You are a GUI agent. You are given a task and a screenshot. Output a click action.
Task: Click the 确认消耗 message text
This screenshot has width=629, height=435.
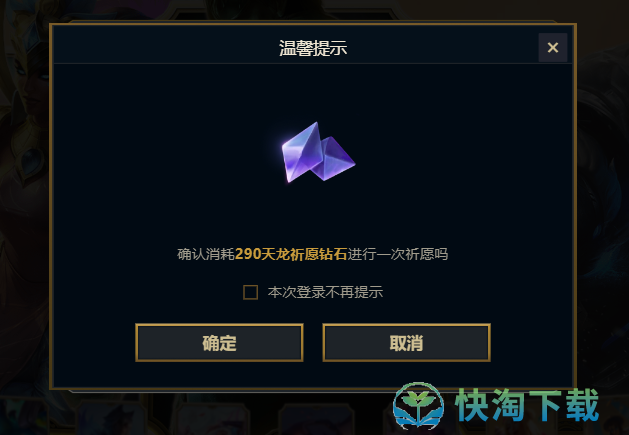click(206, 254)
